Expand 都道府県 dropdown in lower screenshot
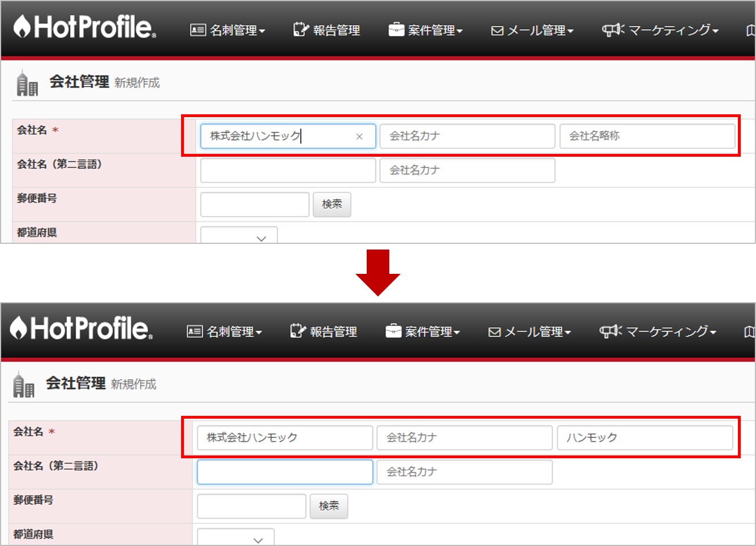756x546 pixels. 235,537
